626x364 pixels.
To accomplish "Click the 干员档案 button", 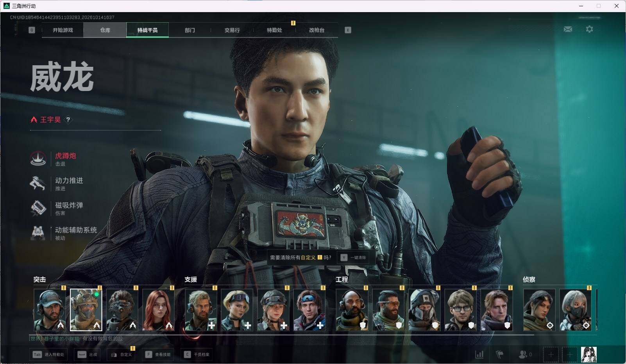I will pos(197,355).
